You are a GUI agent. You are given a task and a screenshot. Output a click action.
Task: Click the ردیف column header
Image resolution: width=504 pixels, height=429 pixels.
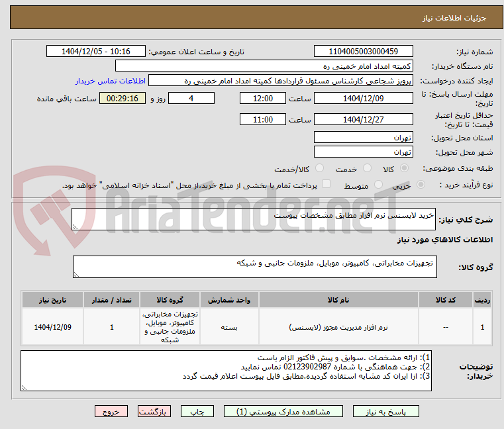coord(482,300)
